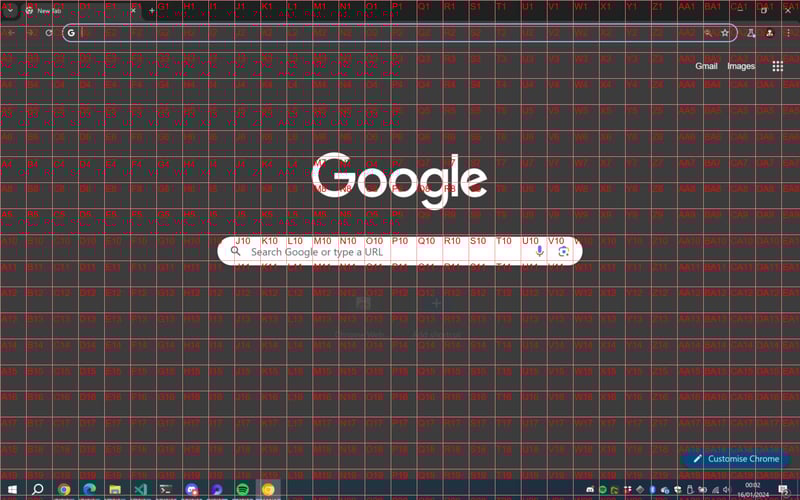This screenshot has width=800, height=500.
Task: Click the magnifier icon in the search box
Action: point(235,251)
